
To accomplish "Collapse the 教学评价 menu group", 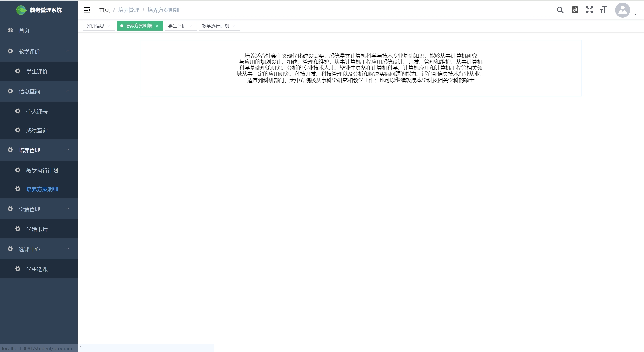I will 68,51.
